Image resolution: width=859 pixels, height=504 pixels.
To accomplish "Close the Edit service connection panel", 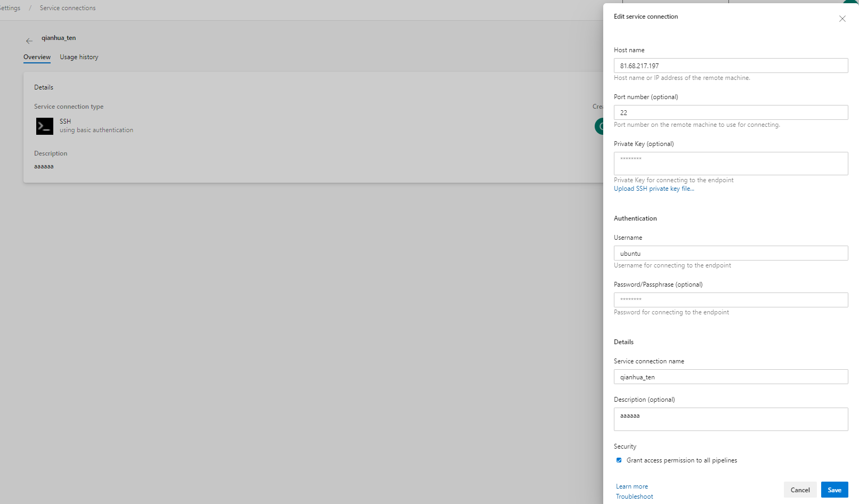I will pos(842,19).
